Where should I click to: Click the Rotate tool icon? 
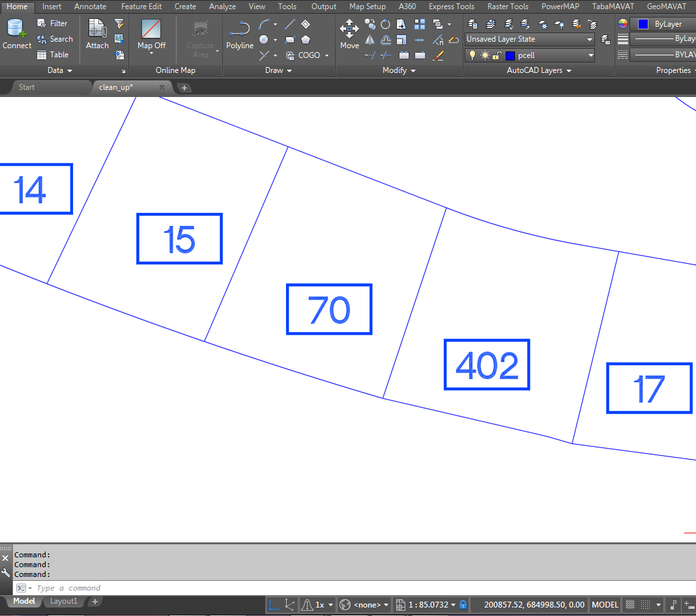[x=385, y=24]
